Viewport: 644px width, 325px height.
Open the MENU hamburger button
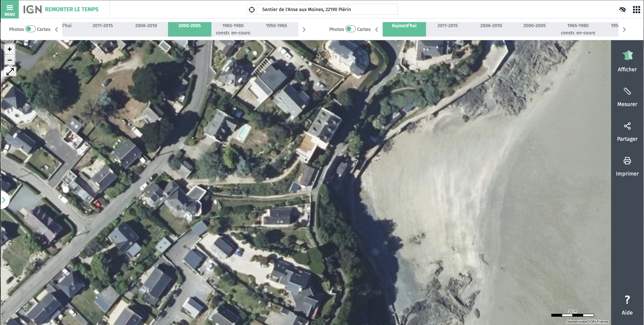coord(9,9)
